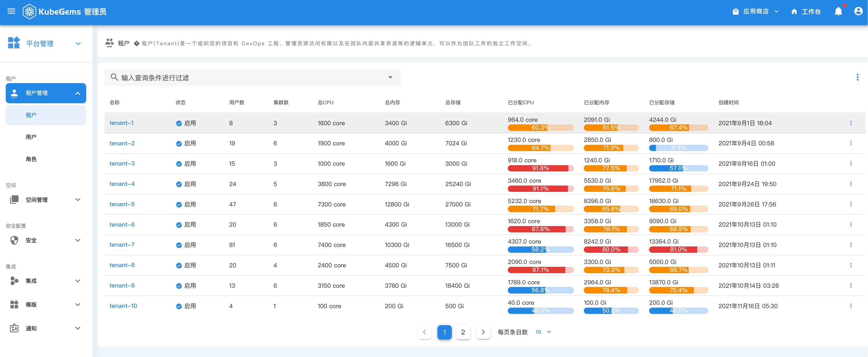Screen dimensions: 868x357
Task: Expand the 集成 sidebar group
Action: pyautogui.click(x=78, y=281)
